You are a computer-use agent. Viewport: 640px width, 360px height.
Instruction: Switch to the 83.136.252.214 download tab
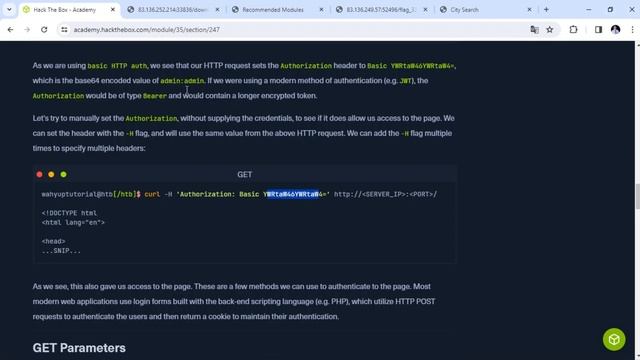[172, 9]
